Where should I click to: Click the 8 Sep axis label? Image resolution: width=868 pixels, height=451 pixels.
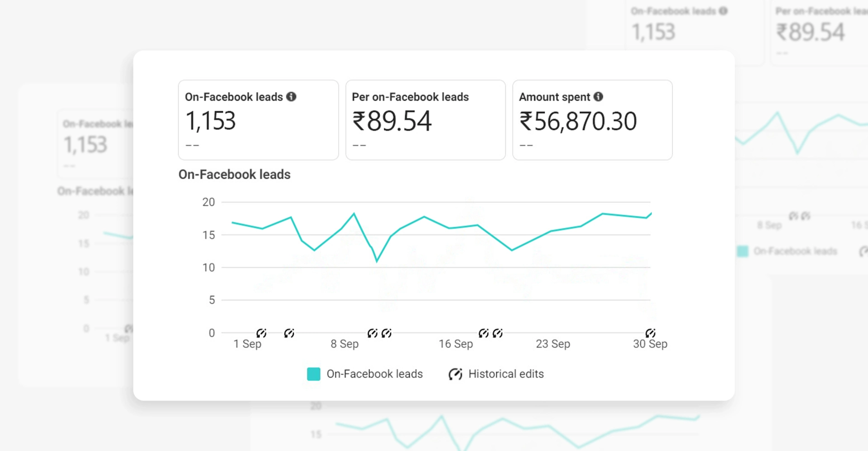[344, 344]
